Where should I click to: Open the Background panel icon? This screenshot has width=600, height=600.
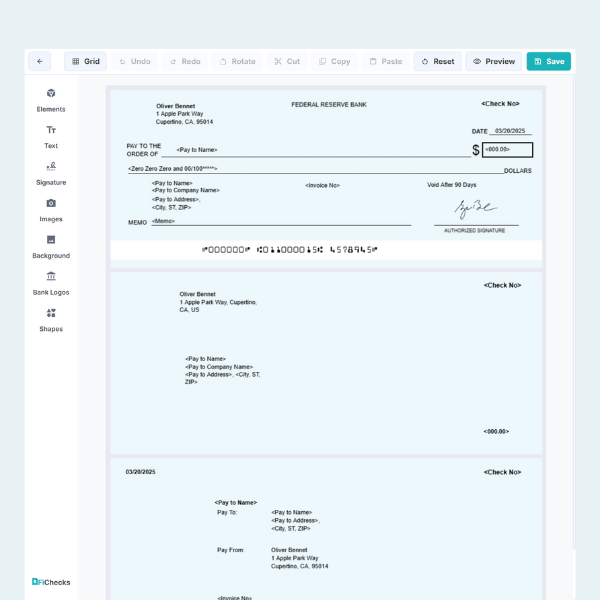coord(51,240)
